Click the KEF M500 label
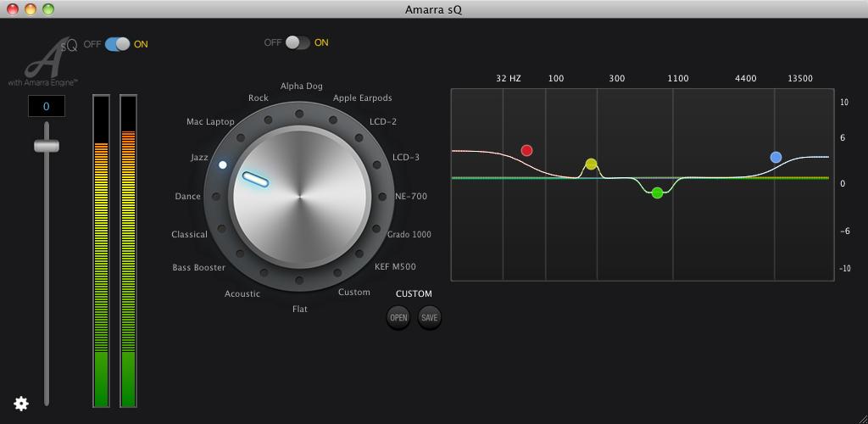The image size is (868, 424). [395, 267]
